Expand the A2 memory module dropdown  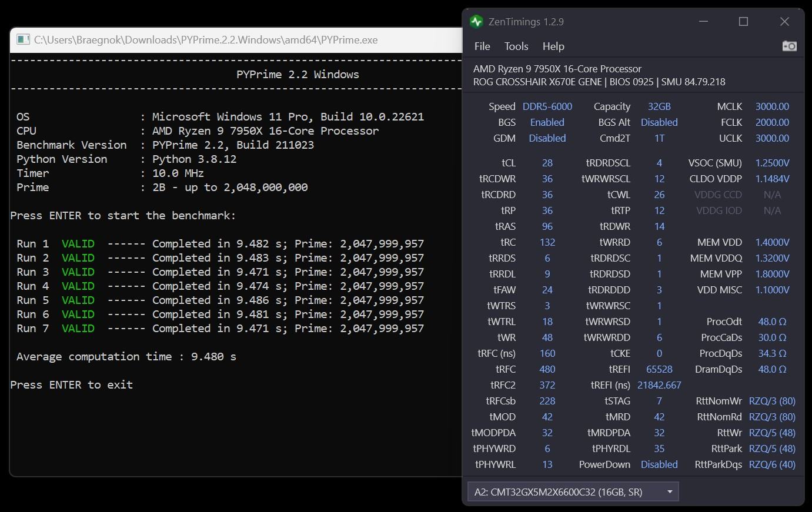pyautogui.click(x=573, y=492)
